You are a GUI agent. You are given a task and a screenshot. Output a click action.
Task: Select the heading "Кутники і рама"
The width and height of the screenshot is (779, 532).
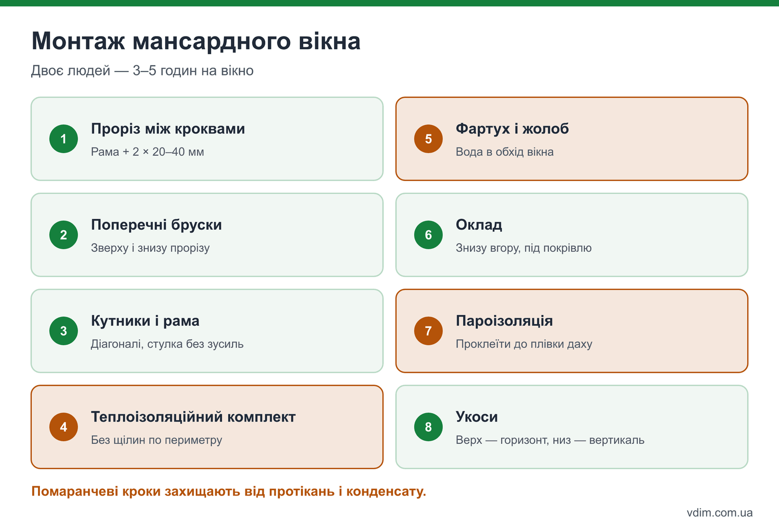pos(145,321)
